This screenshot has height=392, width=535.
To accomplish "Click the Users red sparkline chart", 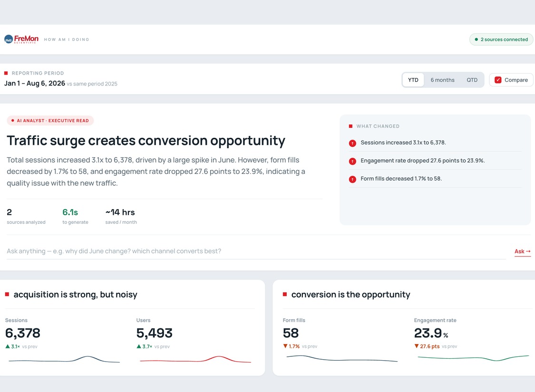I will [x=195, y=359].
